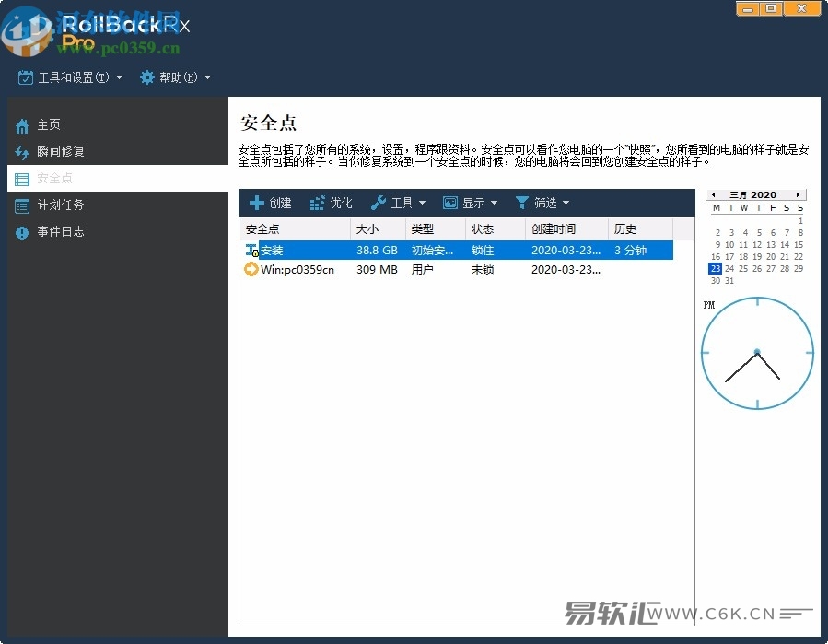Click the calendar icon of 工具和设置
828x644 pixels.
point(26,77)
